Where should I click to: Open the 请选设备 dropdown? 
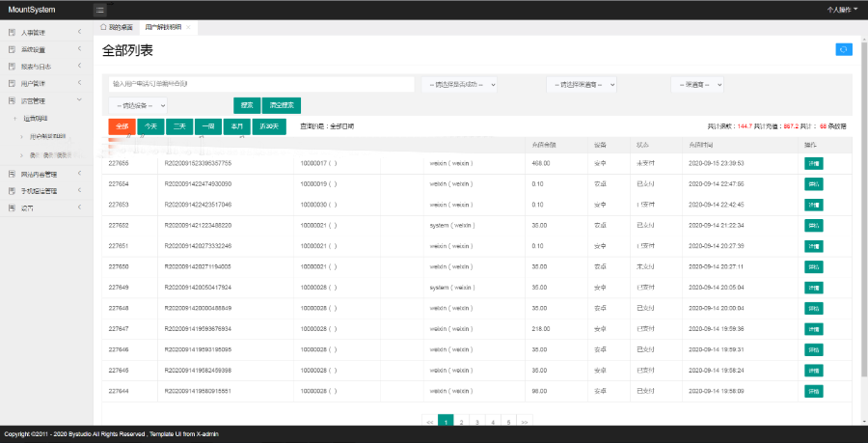[x=138, y=105]
